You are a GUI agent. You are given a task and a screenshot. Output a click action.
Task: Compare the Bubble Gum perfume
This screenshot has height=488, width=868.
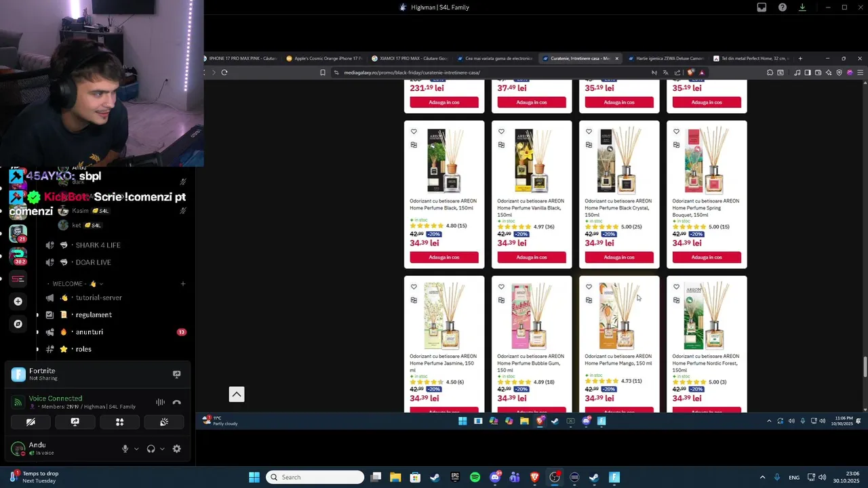pyautogui.click(x=501, y=300)
